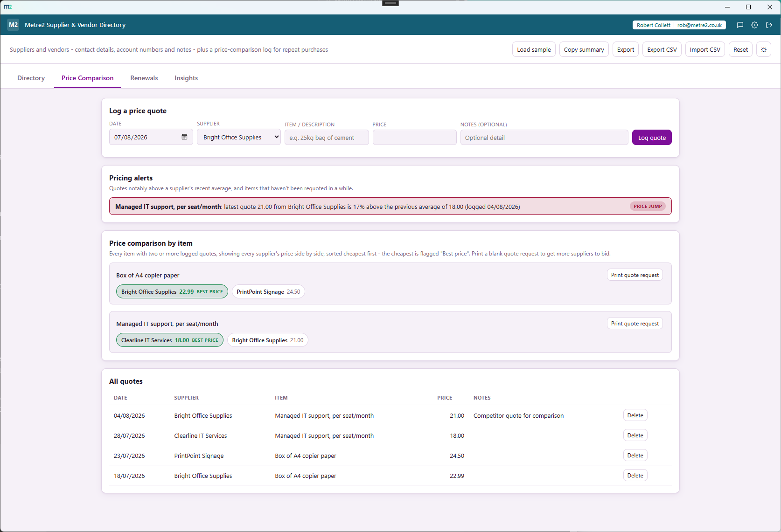Click the Price column header in All quotes
The width and height of the screenshot is (781, 532).
click(x=444, y=398)
